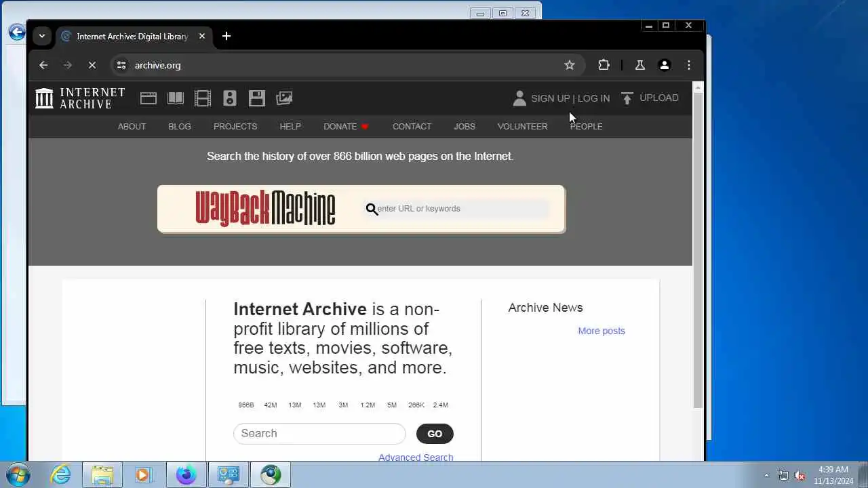View site information icon in address bar

click(121, 65)
